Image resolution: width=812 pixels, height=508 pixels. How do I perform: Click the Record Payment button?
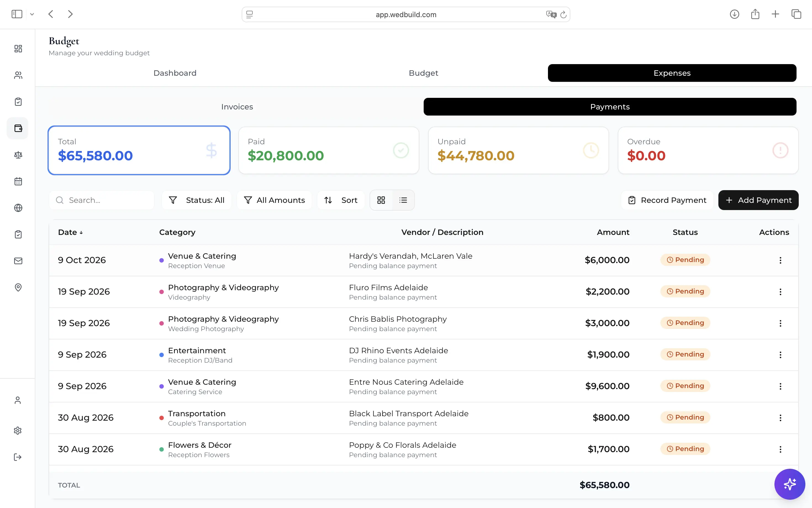tap(667, 200)
